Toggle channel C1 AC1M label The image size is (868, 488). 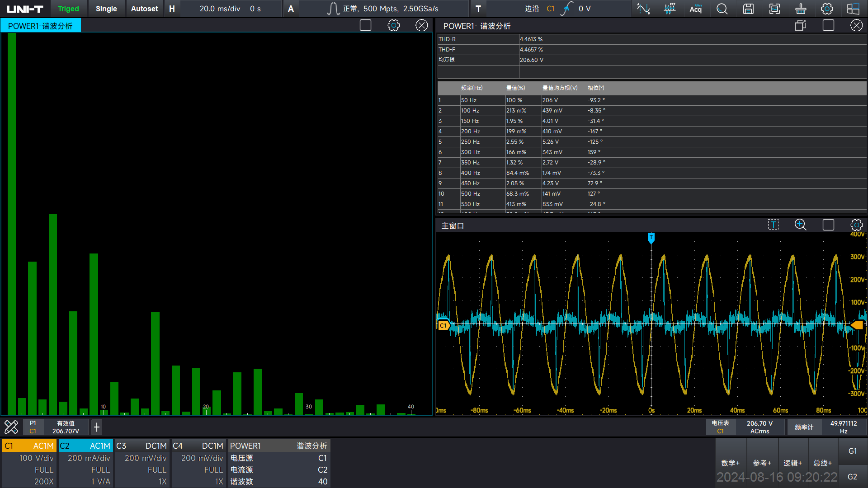coord(29,446)
